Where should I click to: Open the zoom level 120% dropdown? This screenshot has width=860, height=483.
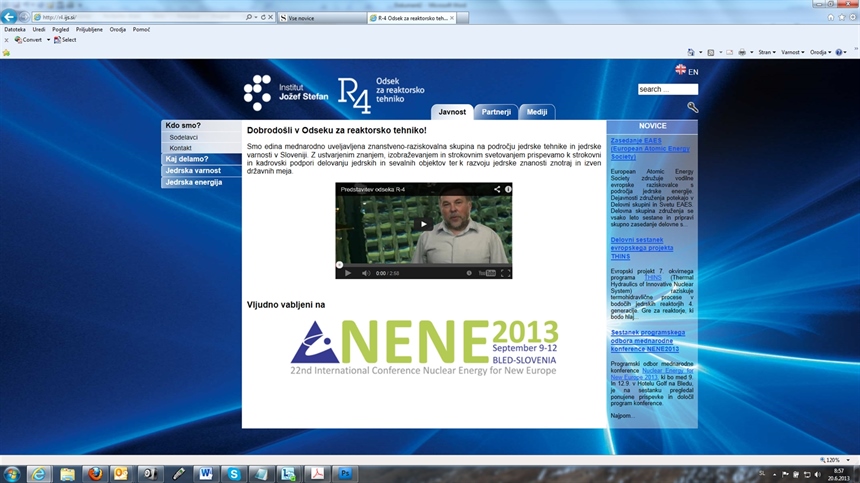(848, 460)
